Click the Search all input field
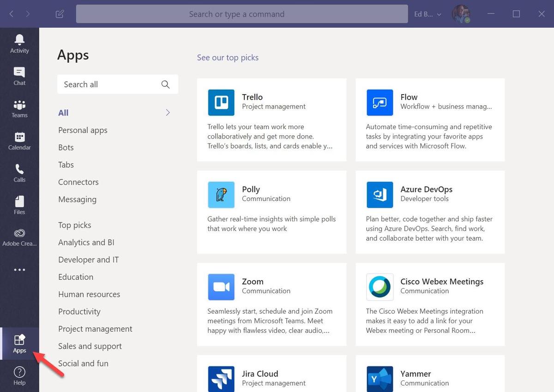The width and height of the screenshot is (554, 392). click(x=118, y=84)
